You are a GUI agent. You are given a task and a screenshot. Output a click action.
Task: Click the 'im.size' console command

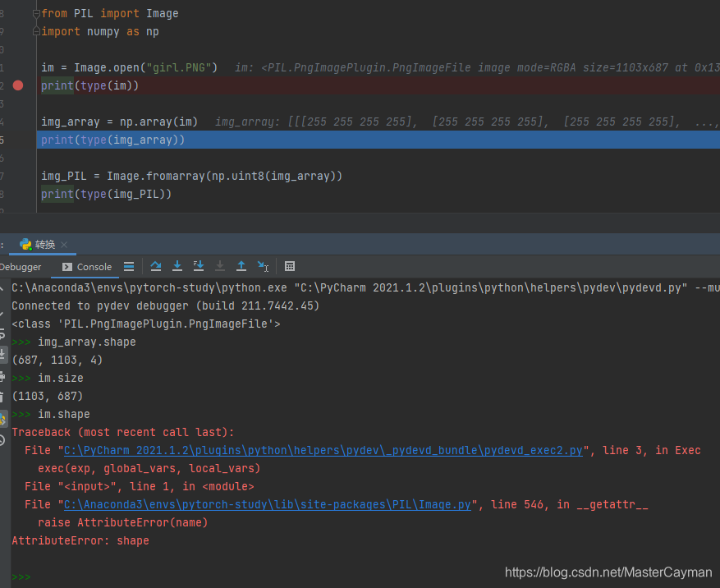[61, 378]
